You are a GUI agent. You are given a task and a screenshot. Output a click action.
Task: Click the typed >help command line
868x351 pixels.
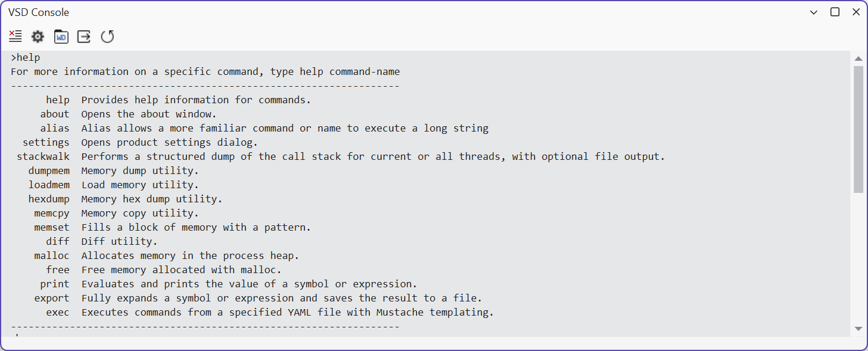click(25, 57)
